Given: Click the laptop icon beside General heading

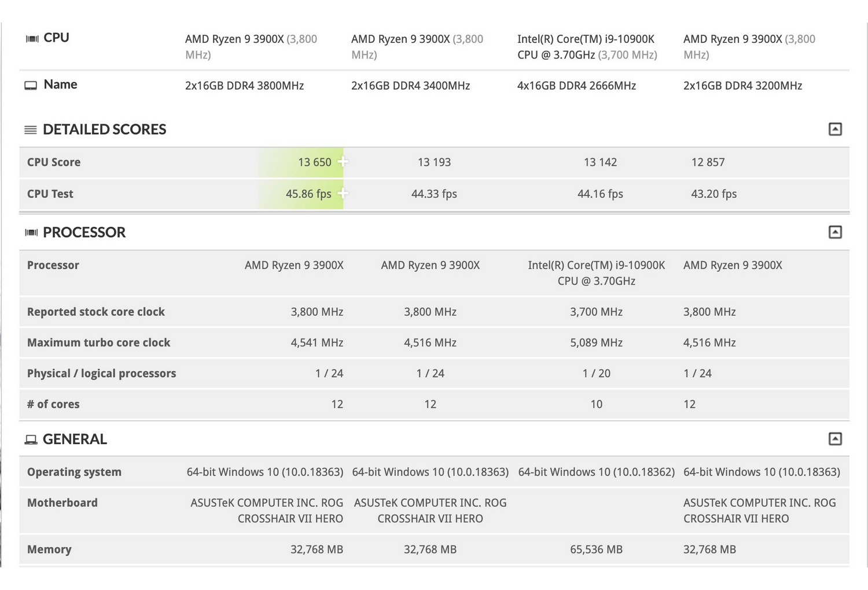Looking at the screenshot, I should coord(31,440).
